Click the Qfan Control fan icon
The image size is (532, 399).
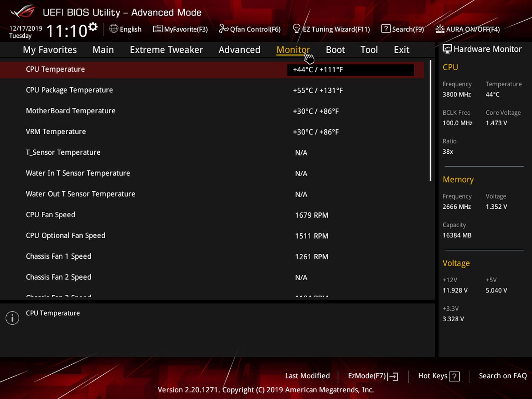(223, 28)
